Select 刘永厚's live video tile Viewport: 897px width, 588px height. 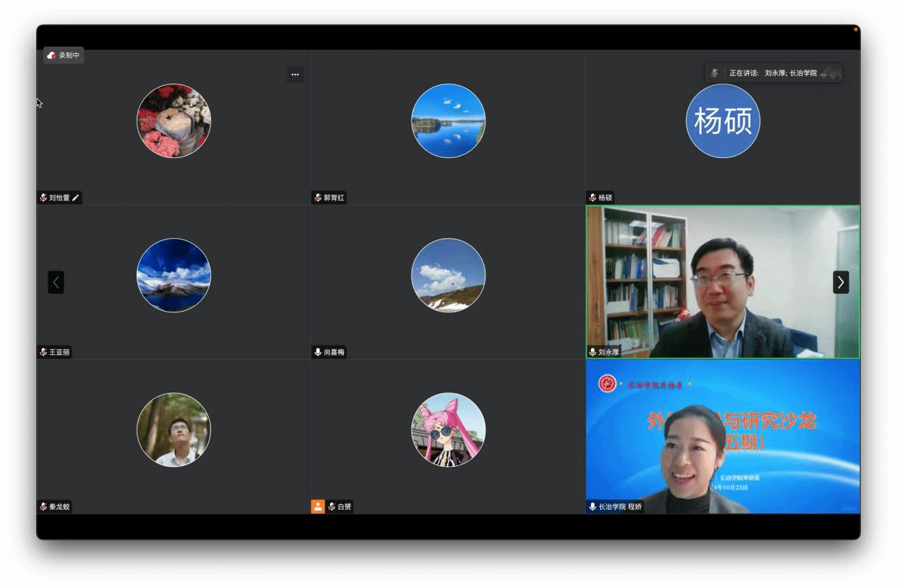click(x=723, y=282)
